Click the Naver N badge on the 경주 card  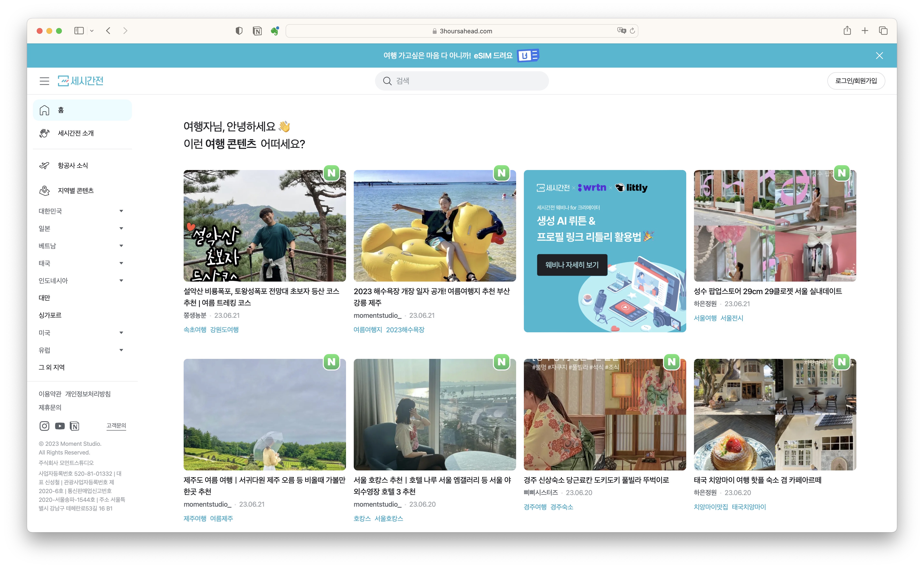672,362
